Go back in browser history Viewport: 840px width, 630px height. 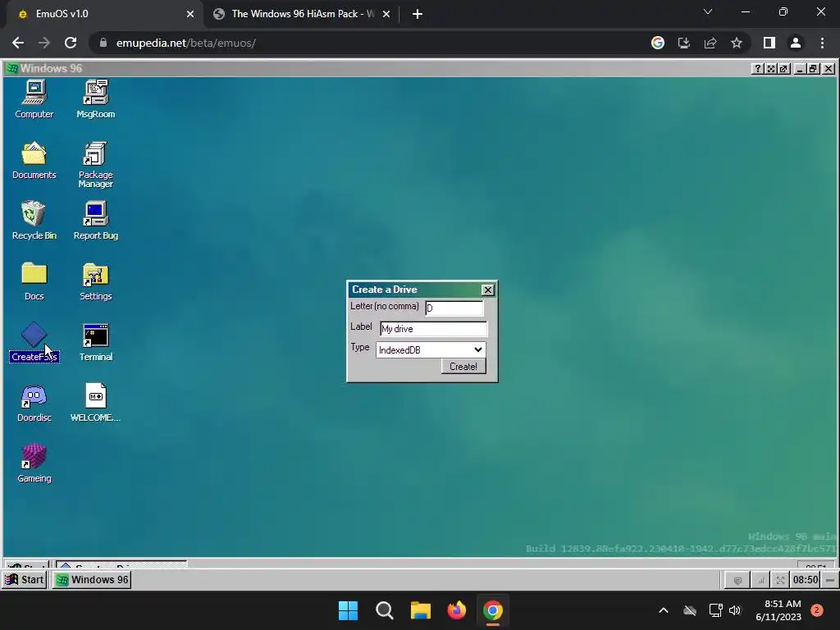18,43
